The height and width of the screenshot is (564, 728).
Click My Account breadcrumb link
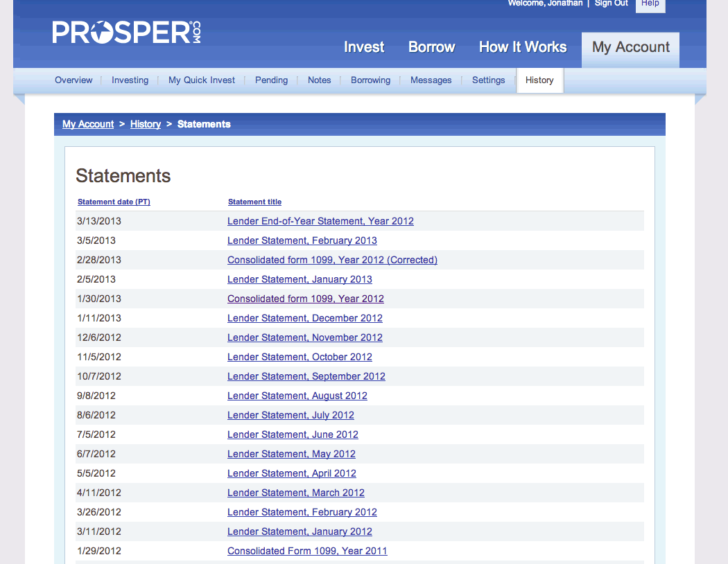pyautogui.click(x=88, y=125)
